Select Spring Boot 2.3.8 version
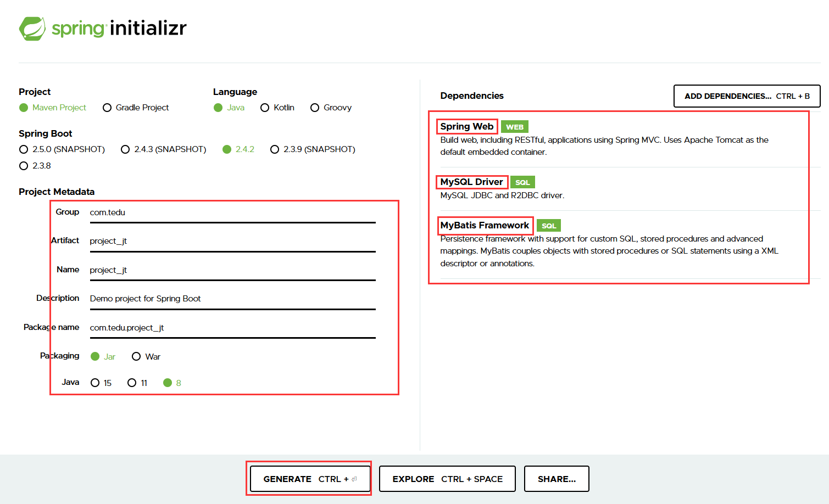Viewport: 829px width, 504px height. [35, 166]
